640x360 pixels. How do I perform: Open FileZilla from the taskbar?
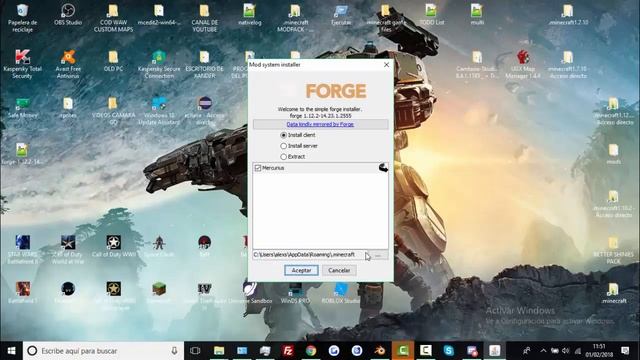pos(288,351)
